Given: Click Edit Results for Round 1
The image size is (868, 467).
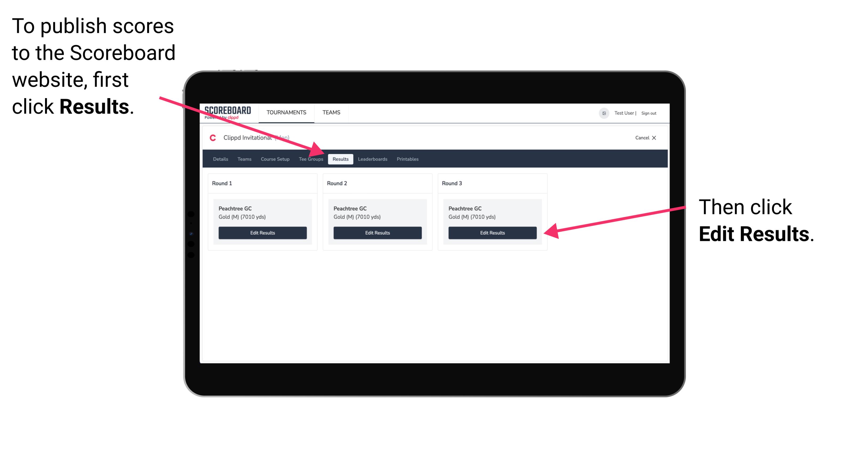Looking at the screenshot, I should [x=263, y=232].
